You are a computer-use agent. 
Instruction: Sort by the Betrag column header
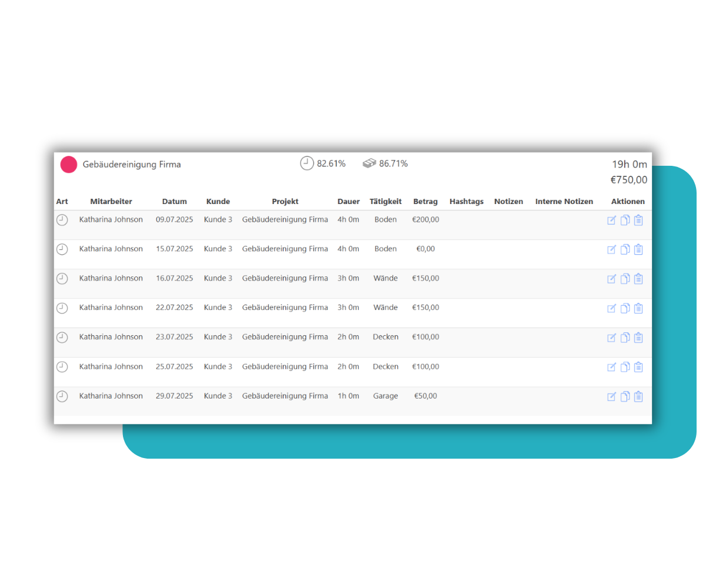coord(425,201)
